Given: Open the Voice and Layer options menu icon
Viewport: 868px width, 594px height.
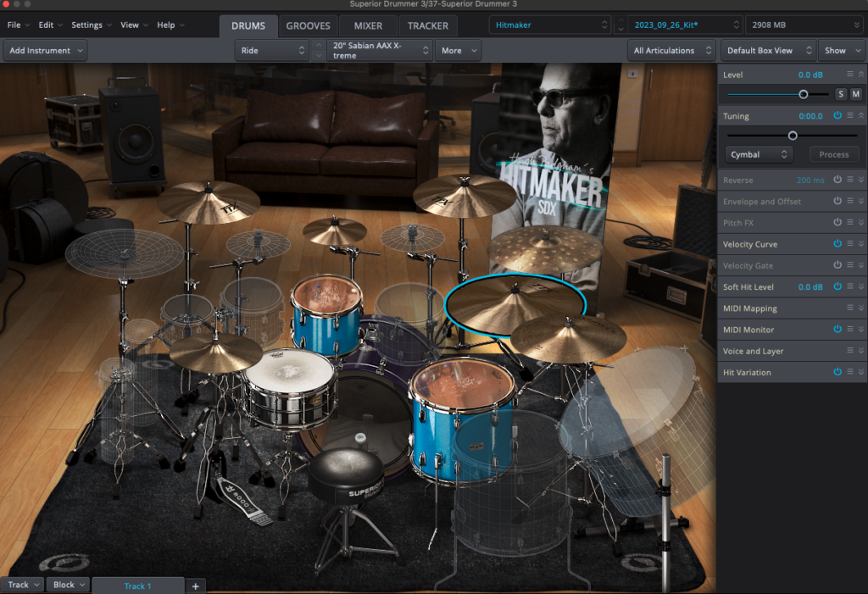Looking at the screenshot, I should pos(850,351).
